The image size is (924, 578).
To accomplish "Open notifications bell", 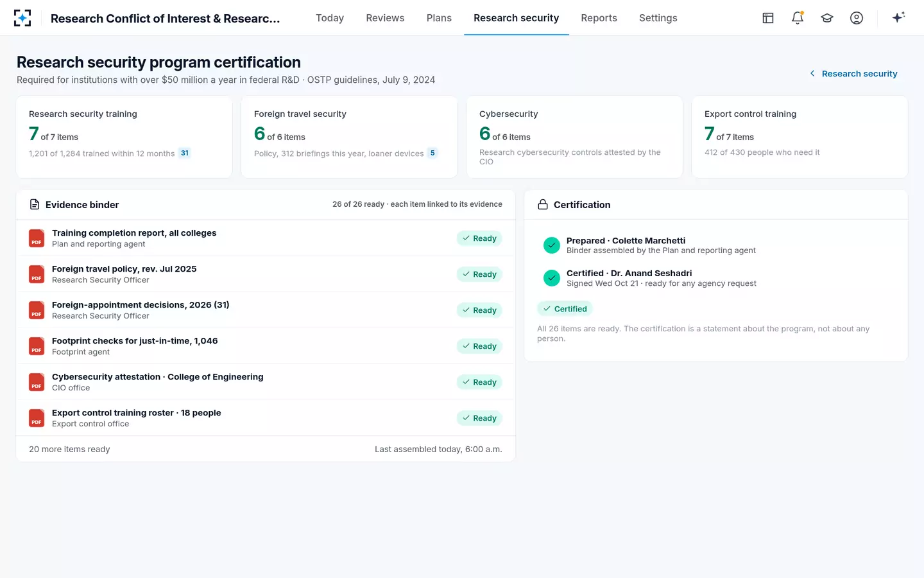I will coord(798,18).
